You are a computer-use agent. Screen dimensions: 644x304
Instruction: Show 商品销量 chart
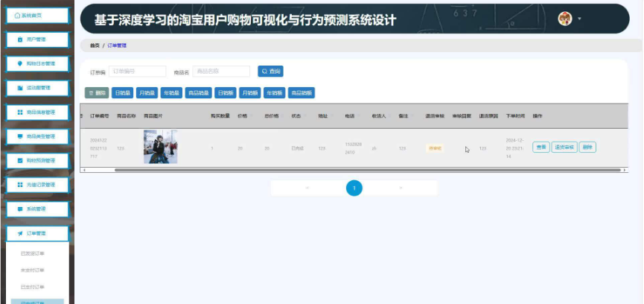point(198,93)
